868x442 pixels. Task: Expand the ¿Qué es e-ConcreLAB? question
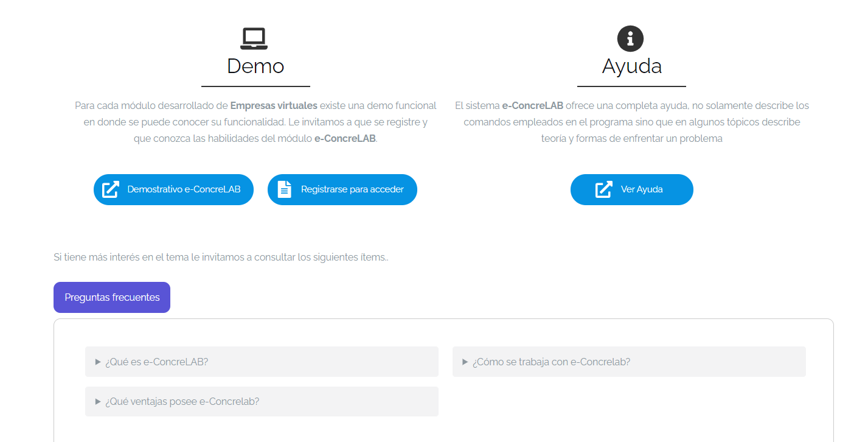pos(262,362)
